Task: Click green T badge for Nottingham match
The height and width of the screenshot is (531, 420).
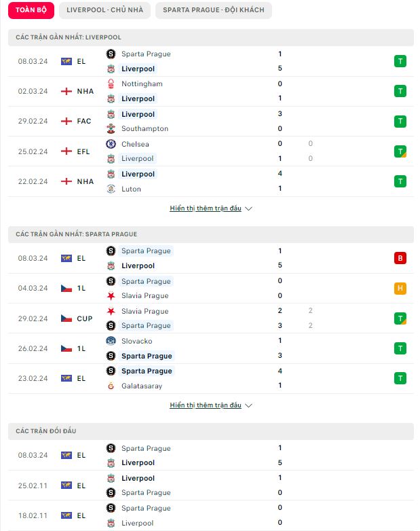Action: [400, 91]
